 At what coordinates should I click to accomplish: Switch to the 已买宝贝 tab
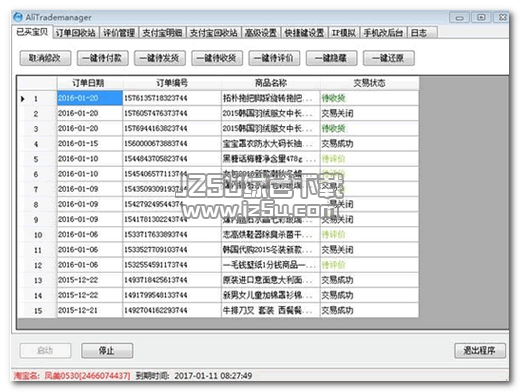point(32,32)
